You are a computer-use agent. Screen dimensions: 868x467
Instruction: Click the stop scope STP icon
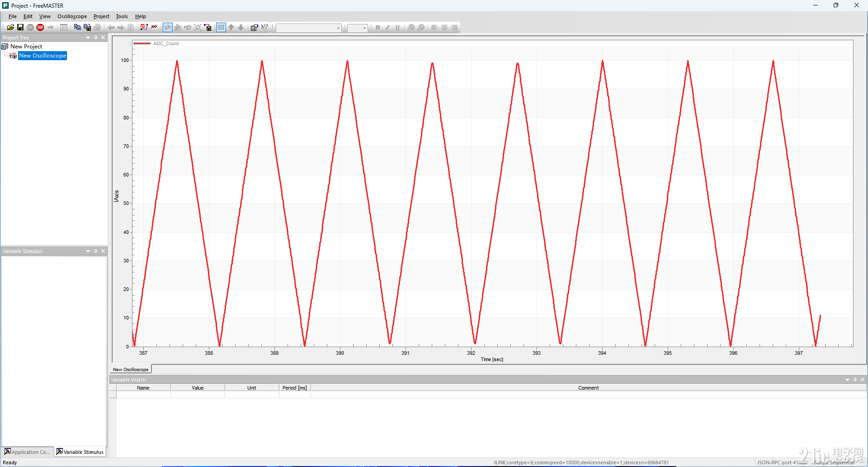[x=144, y=28]
